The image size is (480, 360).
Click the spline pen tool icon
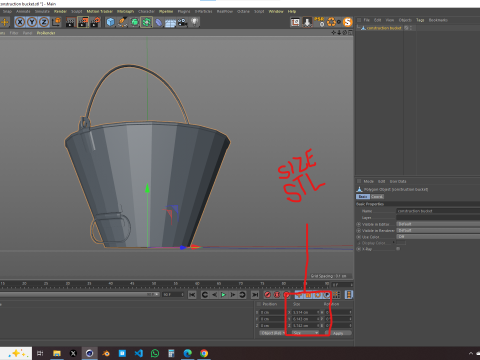(122, 22)
